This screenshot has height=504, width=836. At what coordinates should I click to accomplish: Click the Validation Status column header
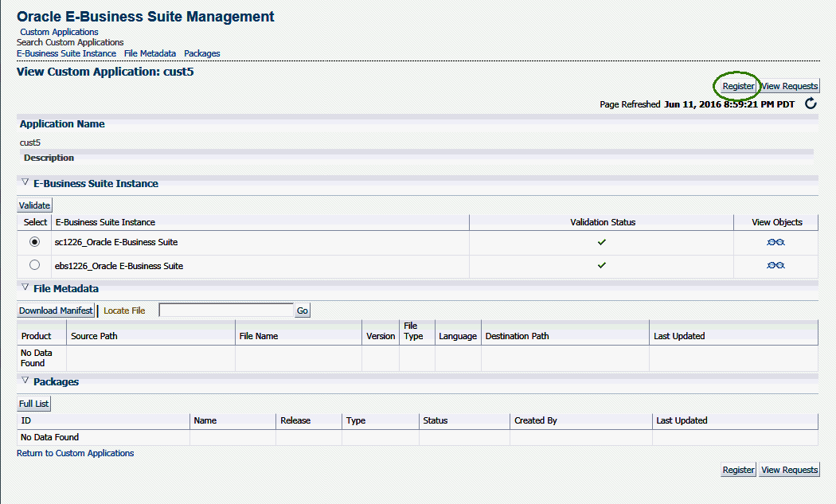tap(603, 222)
